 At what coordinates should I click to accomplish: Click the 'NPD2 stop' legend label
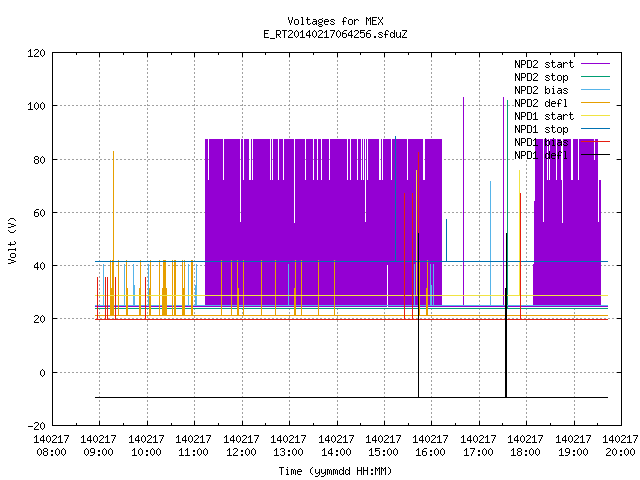[541, 77]
